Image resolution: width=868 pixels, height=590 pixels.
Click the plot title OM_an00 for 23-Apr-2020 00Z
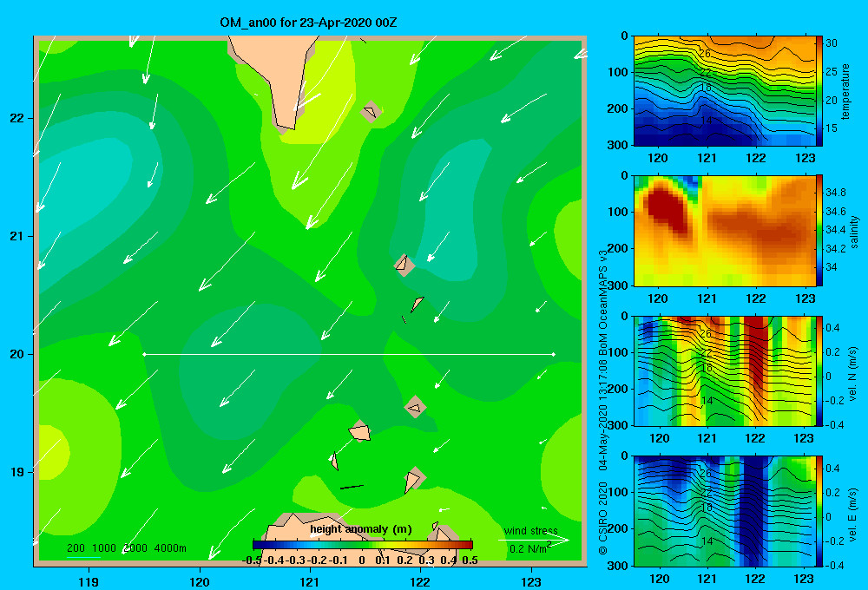(308, 23)
